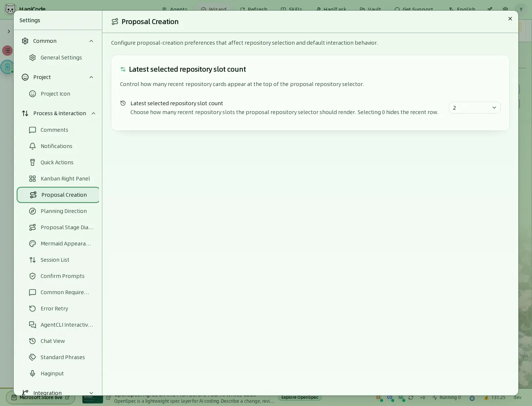This screenshot has width=532, height=406.
Task: Click the Microsoft Store live link
Action: coord(40,398)
